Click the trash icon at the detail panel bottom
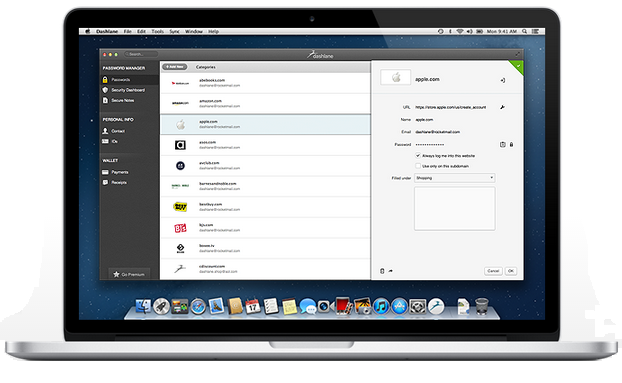This screenshot has width=622, height=383. (382, 271)
